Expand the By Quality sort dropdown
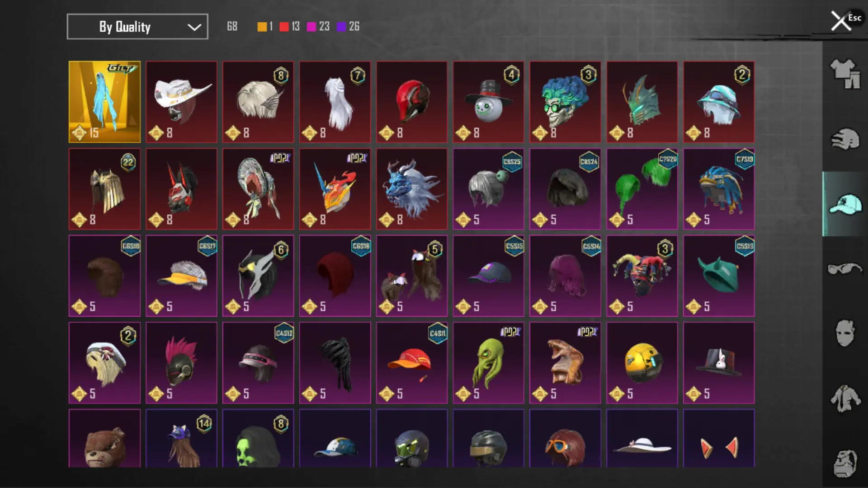Image resolution: width=868 pixels, height=488 pixels. [137, 27]
